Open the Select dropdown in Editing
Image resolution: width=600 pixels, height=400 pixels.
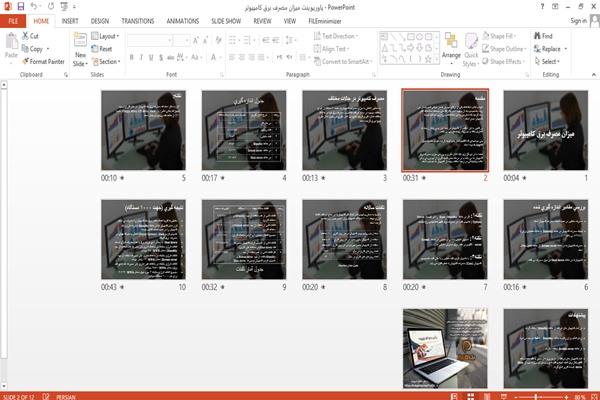(x=547, y=61)
